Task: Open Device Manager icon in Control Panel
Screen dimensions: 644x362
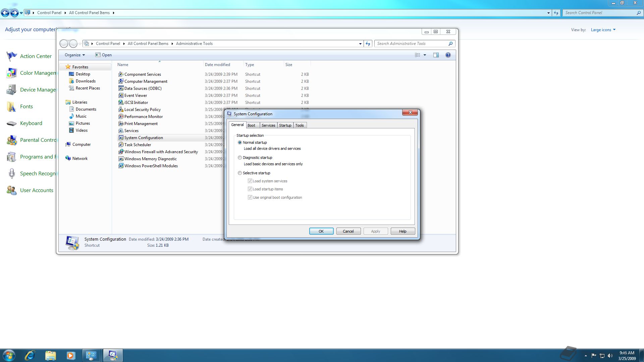Action: point(12,90)
